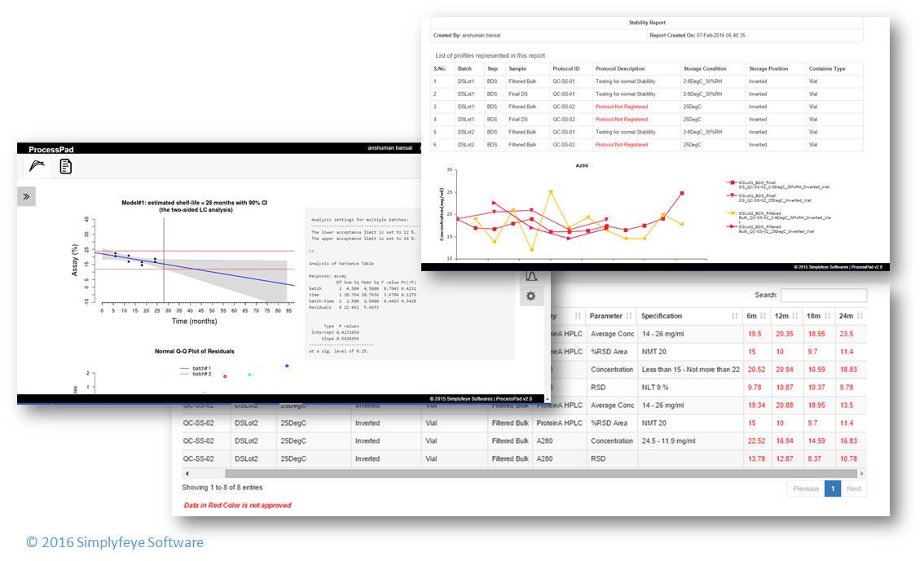Click the chromatogram peak icon
The width and height of the screenshot is (924, 561).
pyautogui.click(x=531, y=275)
